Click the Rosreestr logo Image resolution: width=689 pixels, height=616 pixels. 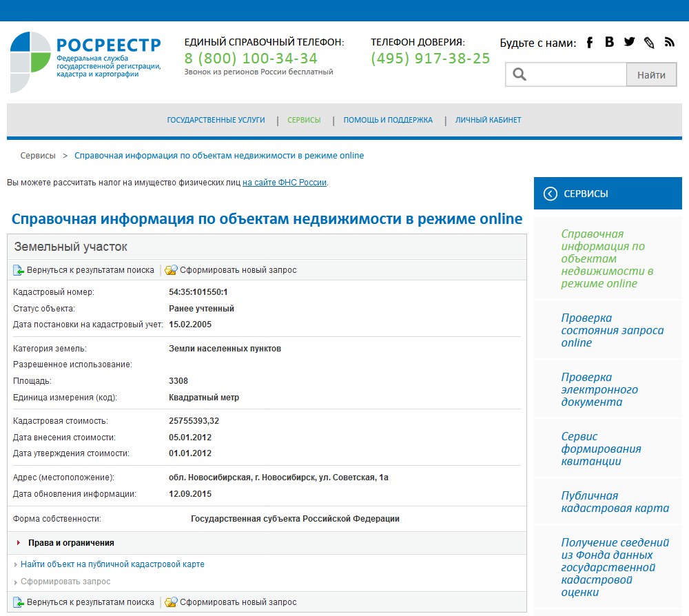coord(85,61)
